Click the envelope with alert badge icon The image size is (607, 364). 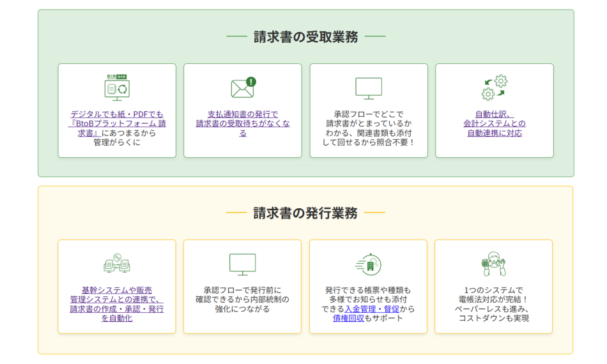click(x=243, y=87)
